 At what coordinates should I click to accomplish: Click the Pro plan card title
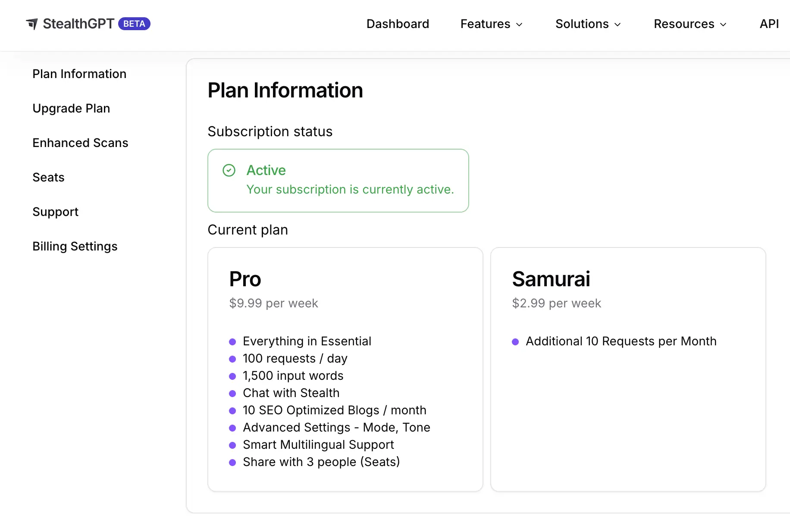point(245,279)
